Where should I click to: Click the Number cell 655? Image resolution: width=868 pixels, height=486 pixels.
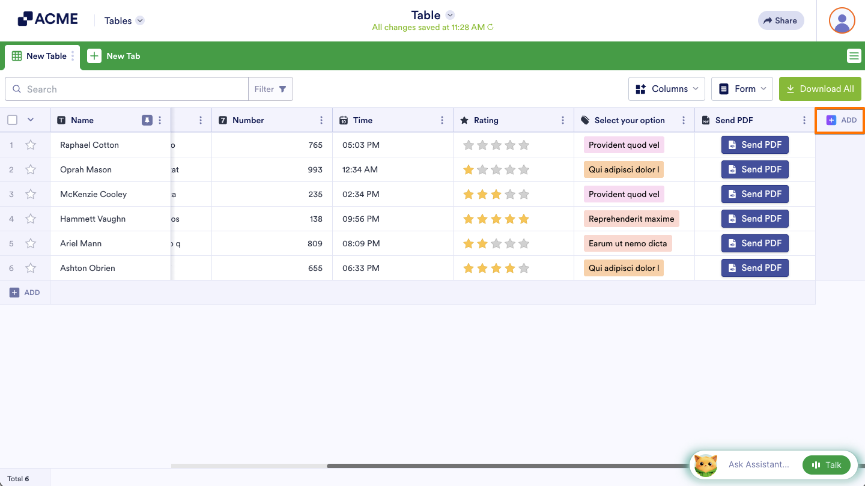272,268
